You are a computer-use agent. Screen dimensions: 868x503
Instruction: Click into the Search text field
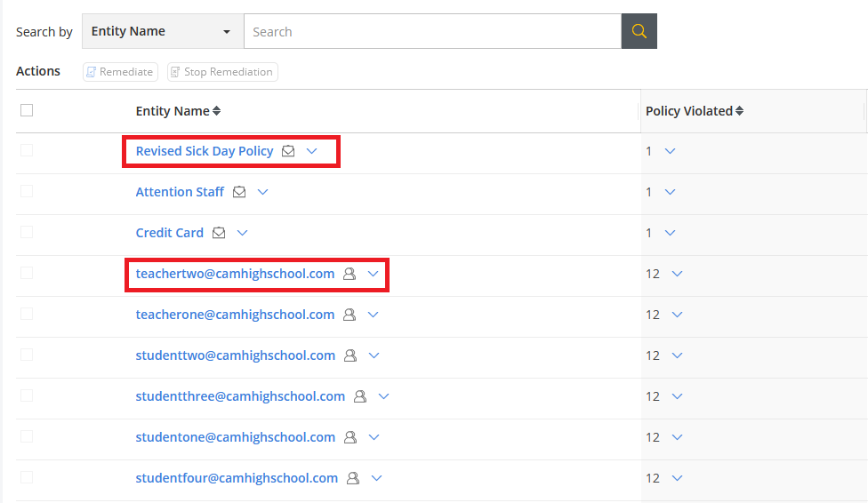pyautogui.click(x=432, y=31)
